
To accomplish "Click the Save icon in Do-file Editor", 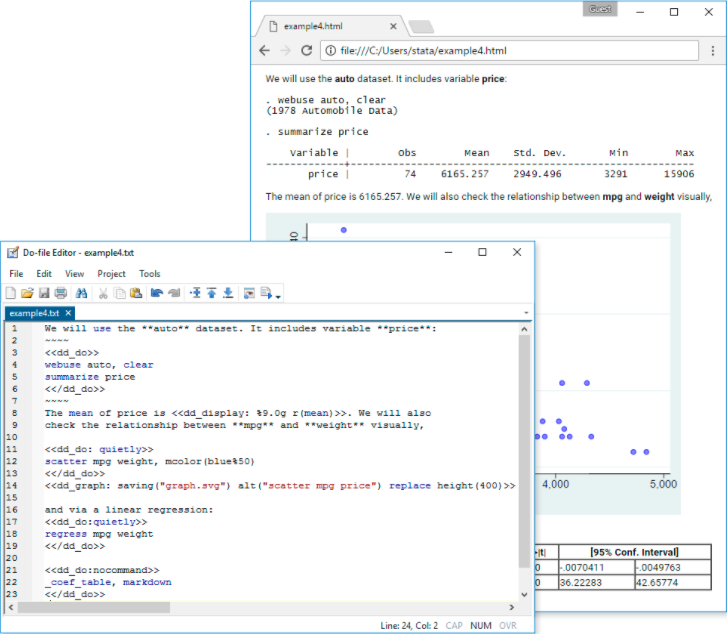I will [43, 293].
